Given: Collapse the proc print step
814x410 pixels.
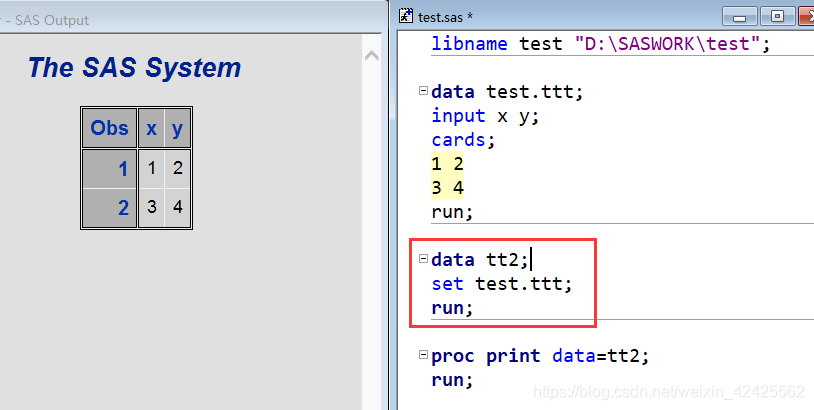Looking at the screenshot, I should [x=423, y=355].
